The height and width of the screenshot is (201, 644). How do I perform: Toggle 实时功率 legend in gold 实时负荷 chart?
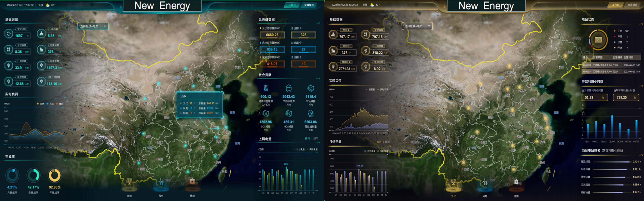[x=383, y=89]
